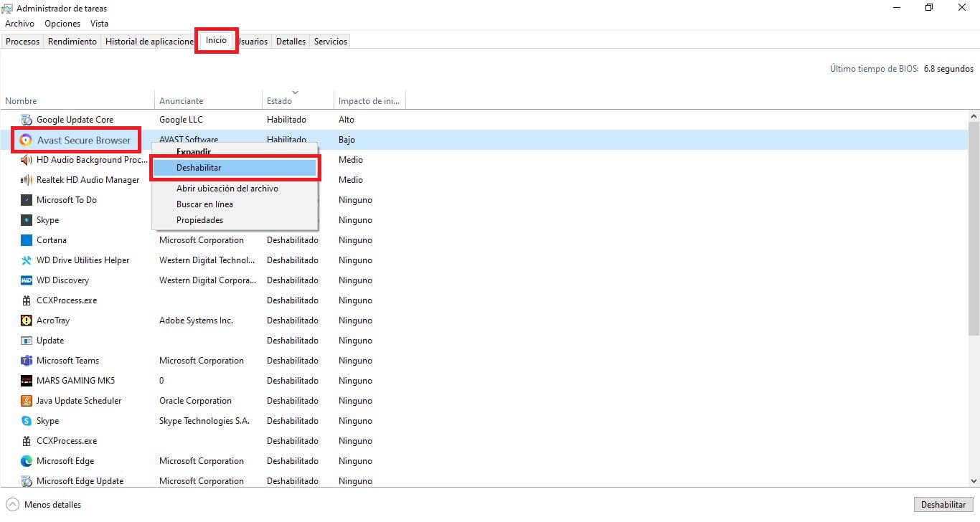980x522 pixels.
Task: Click Habilitado status of Google Update Core
Action: point(286,120)
